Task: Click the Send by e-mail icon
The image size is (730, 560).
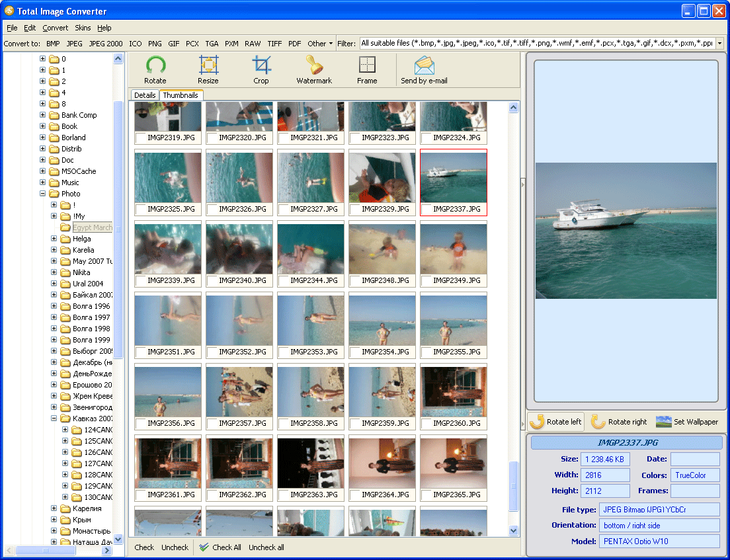Action: 424,65
